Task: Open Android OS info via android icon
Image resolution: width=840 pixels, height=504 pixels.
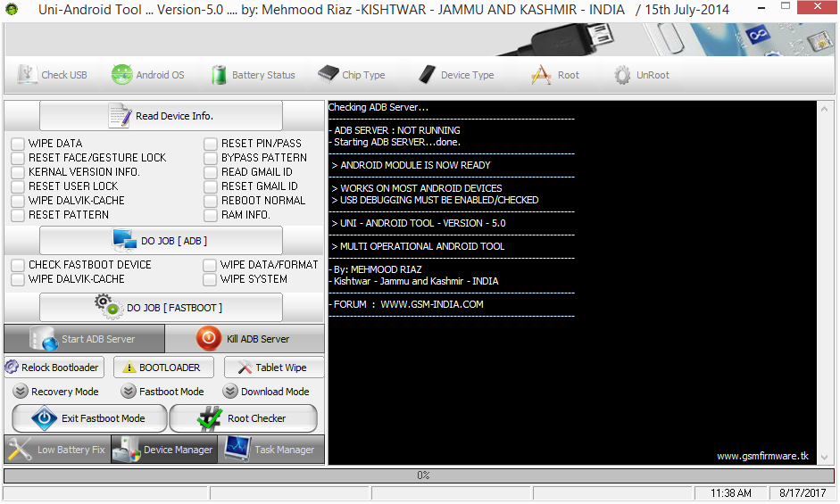Action: (x=121, y=74)
